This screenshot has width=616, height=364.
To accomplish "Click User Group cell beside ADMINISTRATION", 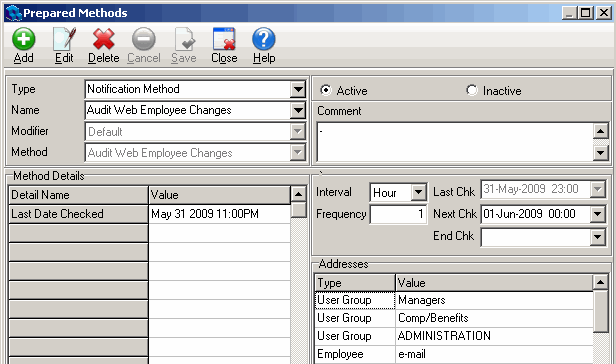I will click(355, 336).
